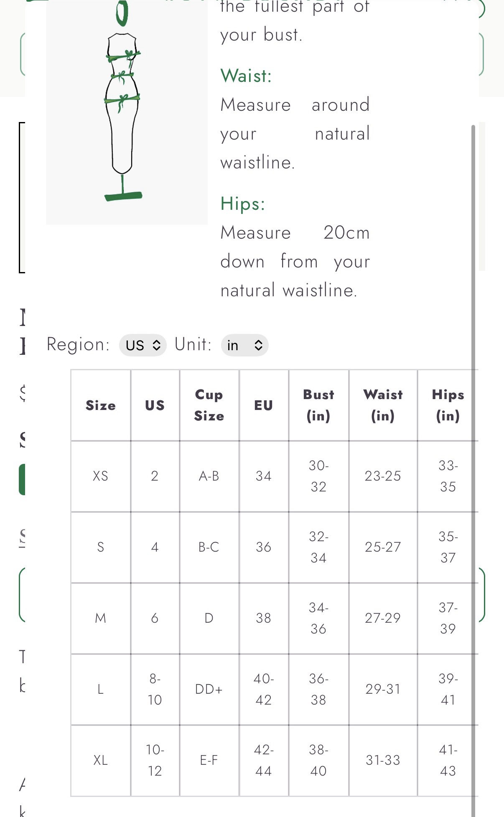Click the Bust (in) column header
The height and width of the screenshot is (817, 504).
pos(319,405)
